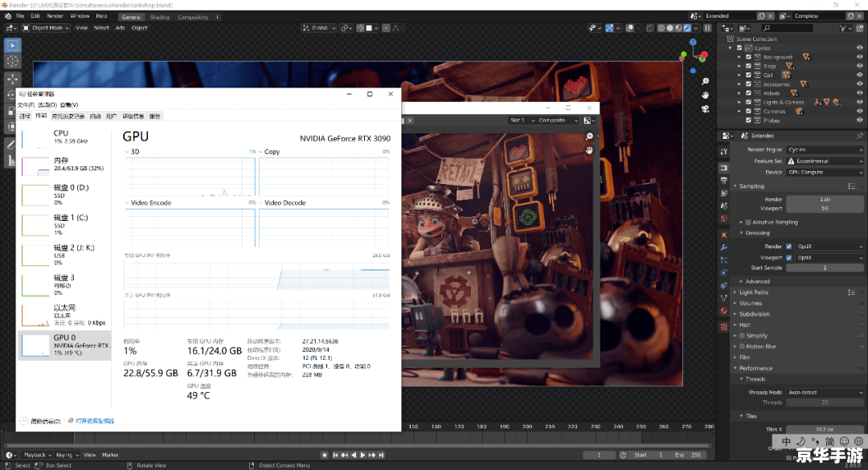This screenshot has height=470, width=868.
Task: Open the Tool properties tab
Action: pos(724,151)
